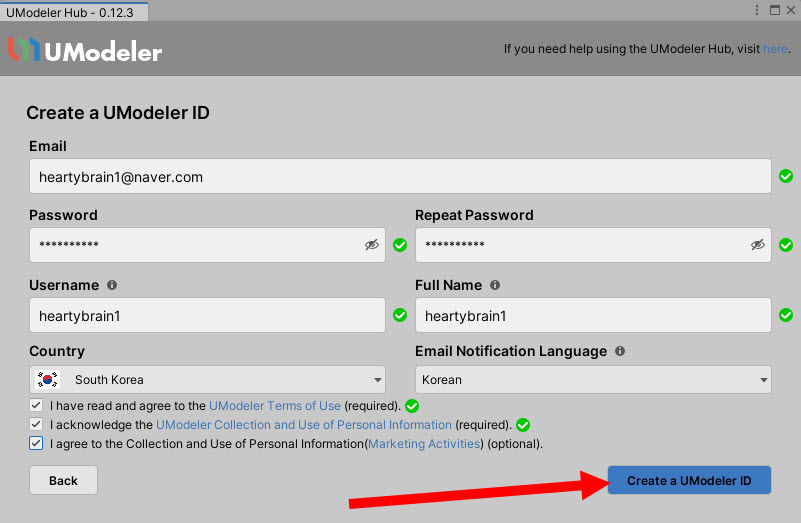
Task: Click the 'Country' label
Action: (x=57, y=351)
